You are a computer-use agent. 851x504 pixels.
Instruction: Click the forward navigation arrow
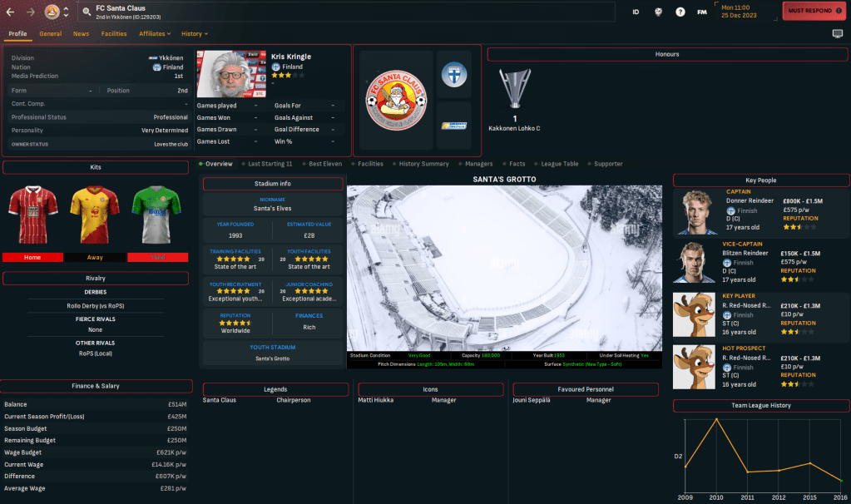point(31,12)
